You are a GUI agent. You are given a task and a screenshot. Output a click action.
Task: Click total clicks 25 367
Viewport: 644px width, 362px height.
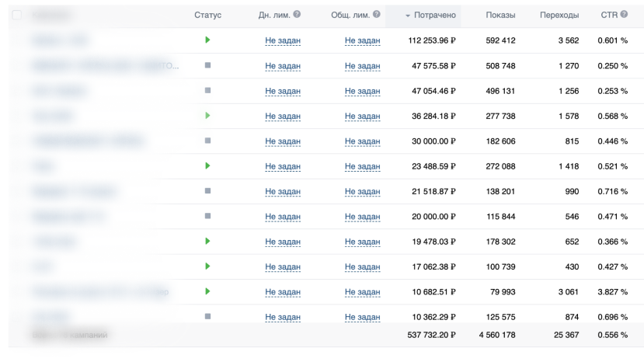click(566, 335)
